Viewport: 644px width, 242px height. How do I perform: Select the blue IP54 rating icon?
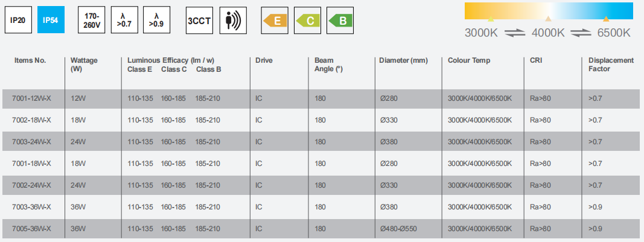pyautogui.click(x=51, y=20)
